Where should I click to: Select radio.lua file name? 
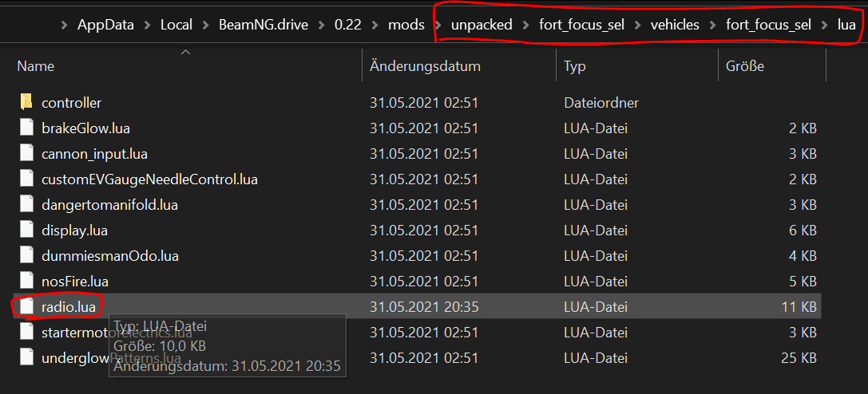click(68, 307)
